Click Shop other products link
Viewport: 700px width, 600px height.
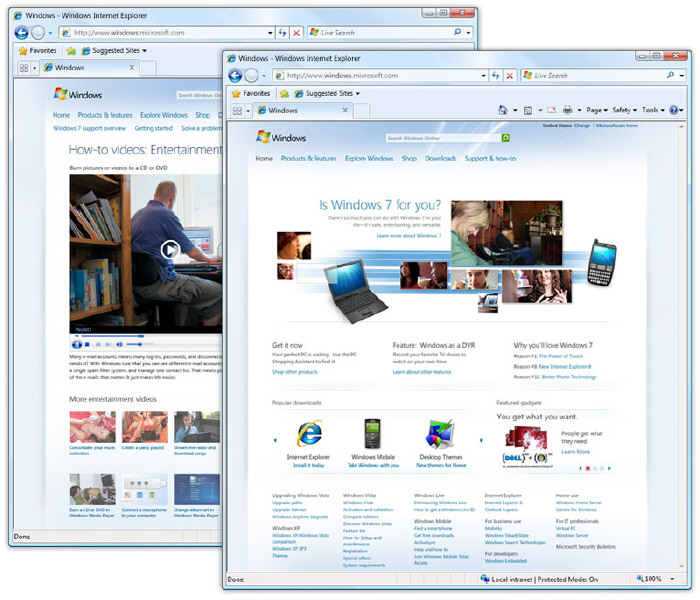[295, 372]
